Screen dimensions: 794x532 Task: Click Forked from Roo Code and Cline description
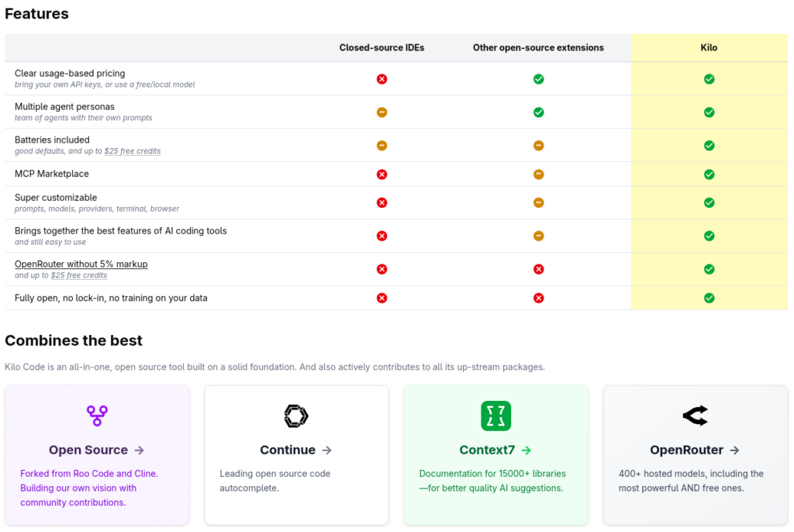89,488
